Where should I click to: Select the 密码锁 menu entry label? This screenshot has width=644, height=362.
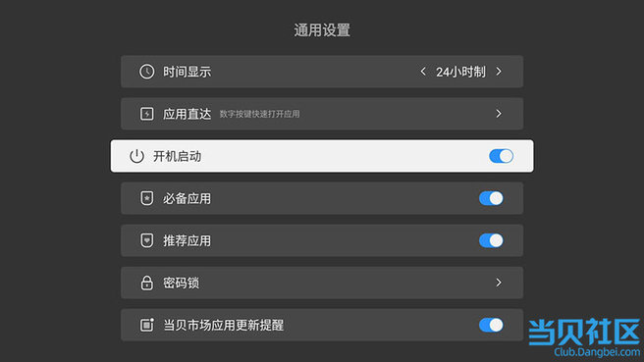point(181,283)
